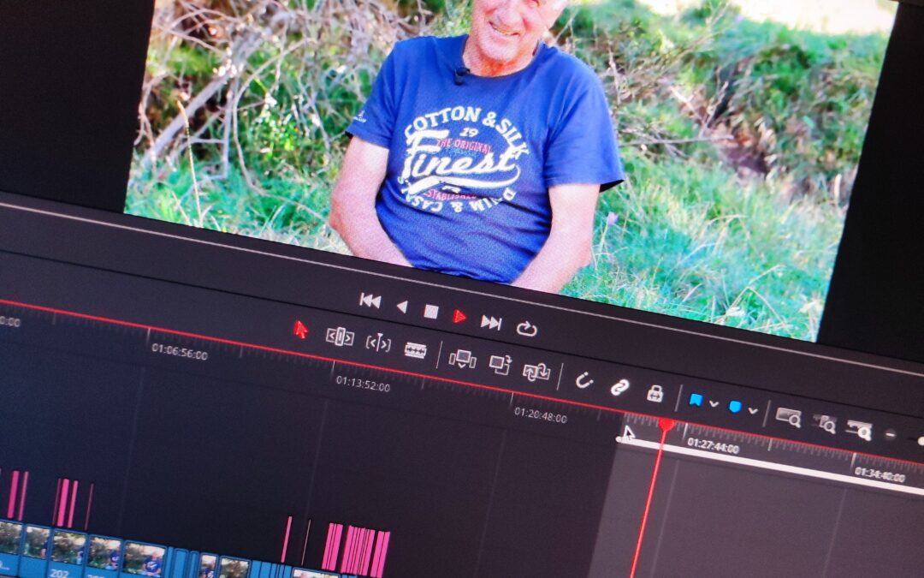The width and height of the screenshot is (924, 578).
Task: Toggle the Position Lock padlock
Action: pyautogui.click(x=654, y=393)
